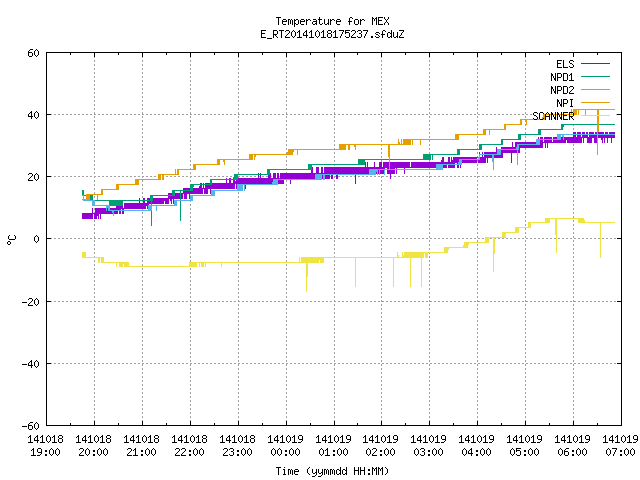Click the y-axis label -20

click(x=31, y=302)
